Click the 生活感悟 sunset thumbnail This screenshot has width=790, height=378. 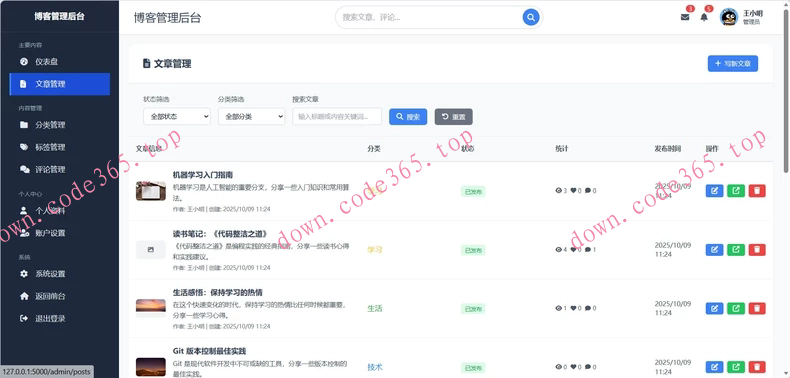pyautogui.click(x=151, y=308)
